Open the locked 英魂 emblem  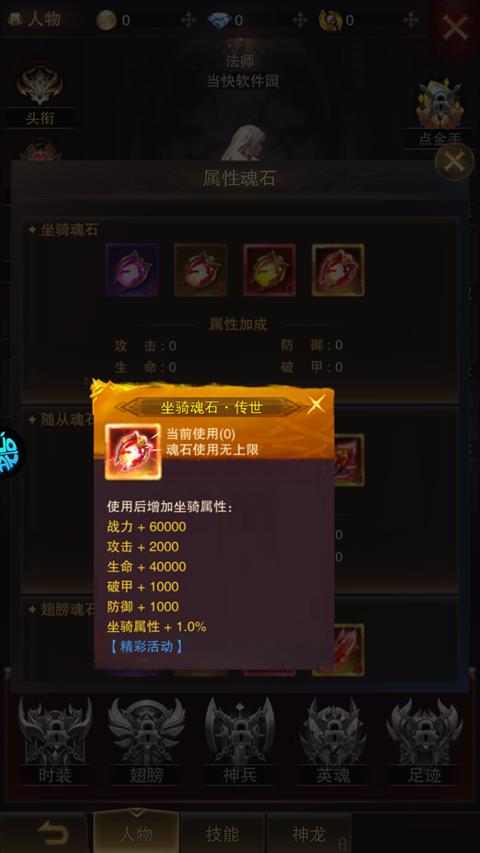pos(333,740)
